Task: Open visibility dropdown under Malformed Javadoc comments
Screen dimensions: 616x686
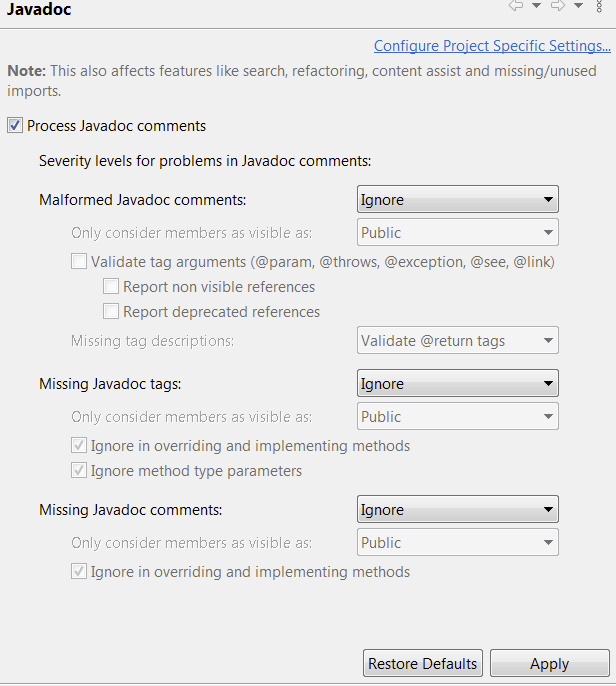Action: coord(458,232)
